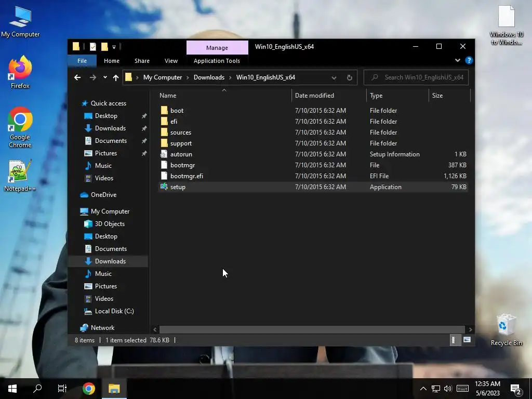The image size is (532, 399).
Task: Click the bootmgr file icon
Action: coord(164,165)
